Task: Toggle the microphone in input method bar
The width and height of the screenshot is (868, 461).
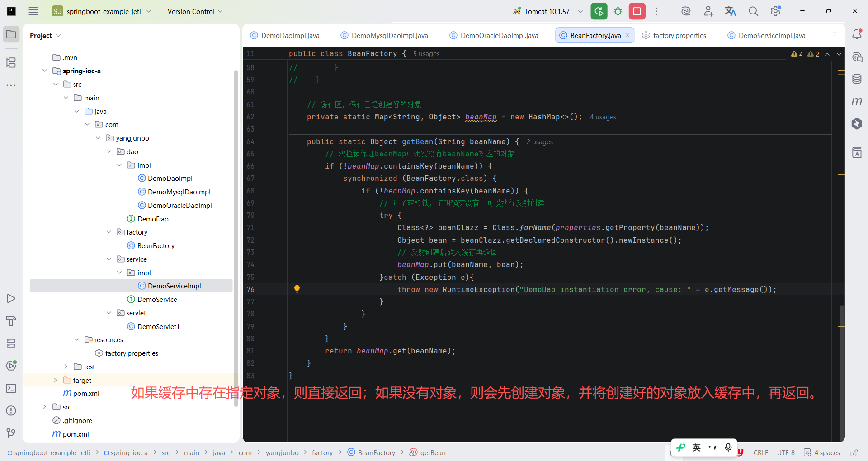Action: pyautogui.click(x=728, y=447)
